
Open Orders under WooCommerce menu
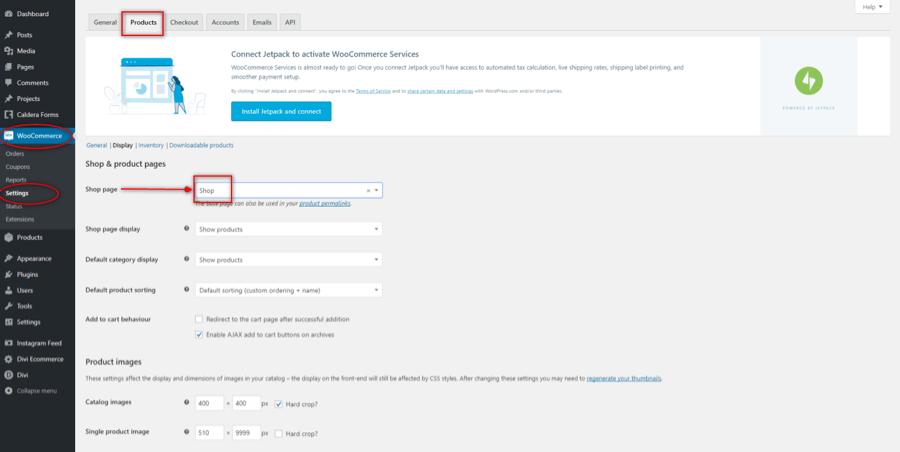pos(15,154)
